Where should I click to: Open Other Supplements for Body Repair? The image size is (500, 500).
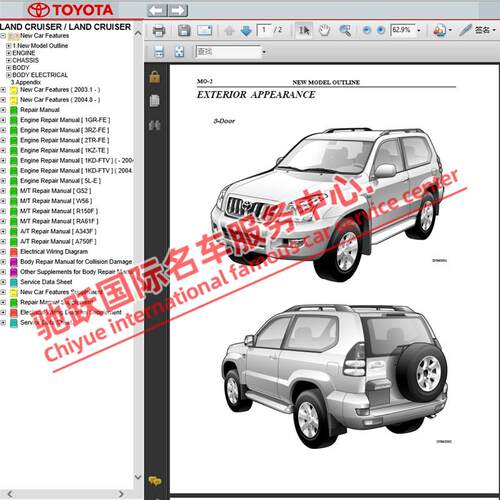(x=75, y=272)
